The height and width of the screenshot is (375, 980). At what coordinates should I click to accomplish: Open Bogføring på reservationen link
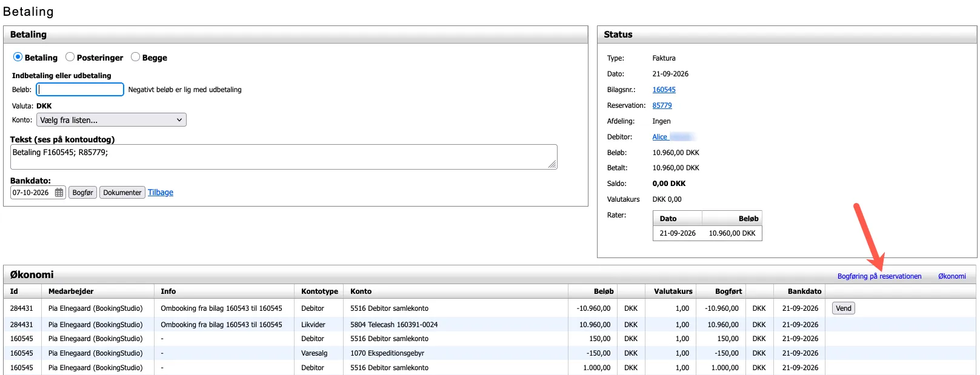[879, 276]
